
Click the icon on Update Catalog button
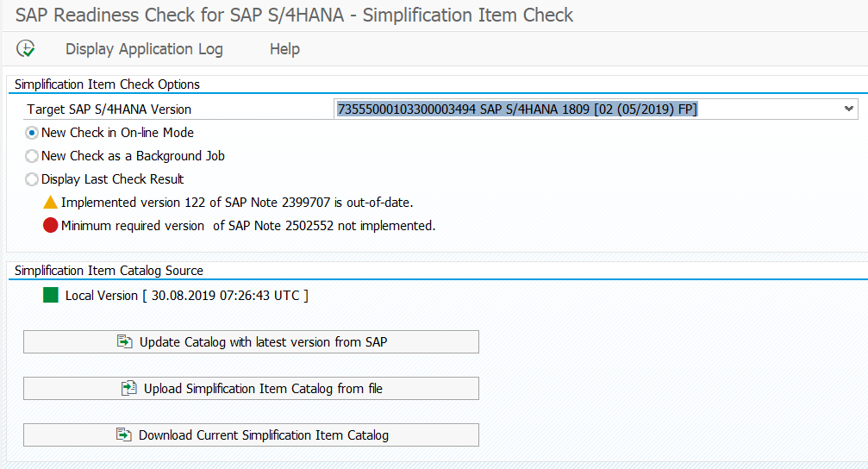(x=124, y=341)
